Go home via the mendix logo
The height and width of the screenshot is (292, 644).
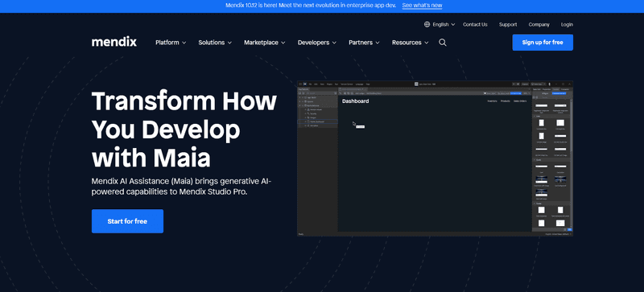click(114, 42)
